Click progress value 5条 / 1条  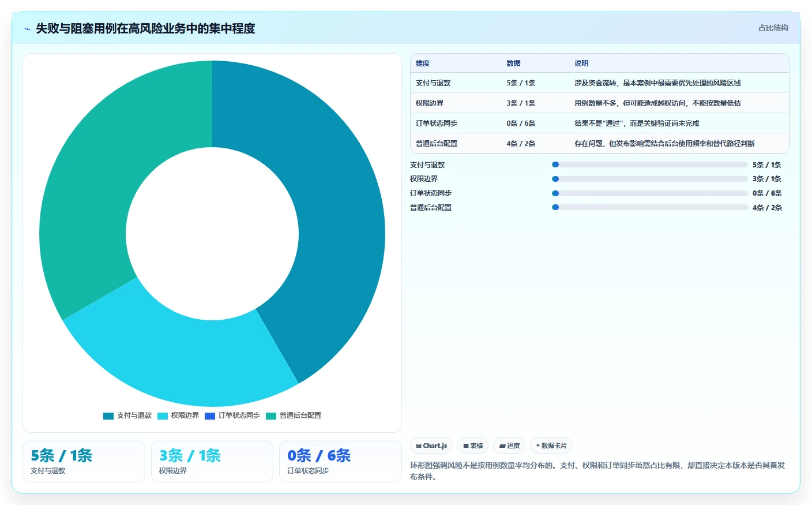click(767, 165)
